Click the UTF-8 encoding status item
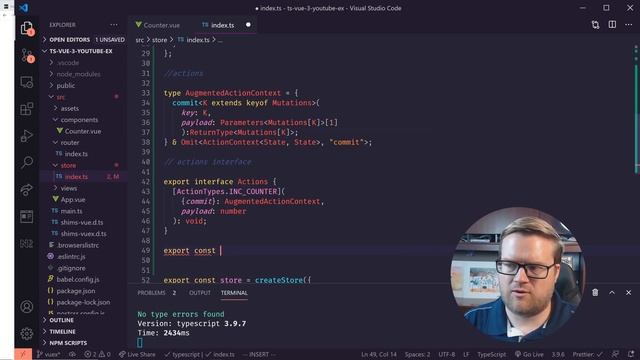 click(x=447, y=354)
